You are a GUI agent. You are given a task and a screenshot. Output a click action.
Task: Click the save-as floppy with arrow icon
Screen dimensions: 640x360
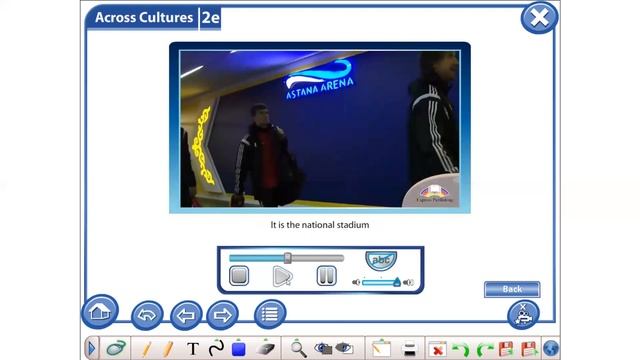pos(529,349)
